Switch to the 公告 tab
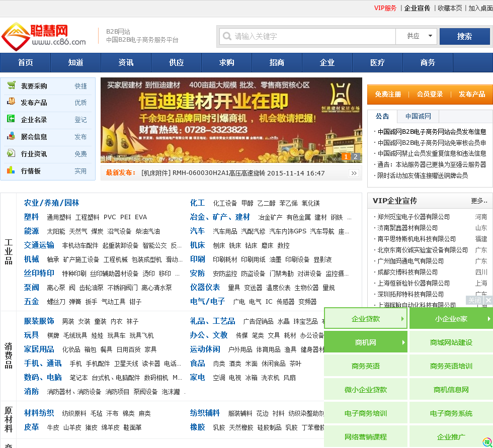Viewport: 493px width, 448px height. click(x=382, y=116)
